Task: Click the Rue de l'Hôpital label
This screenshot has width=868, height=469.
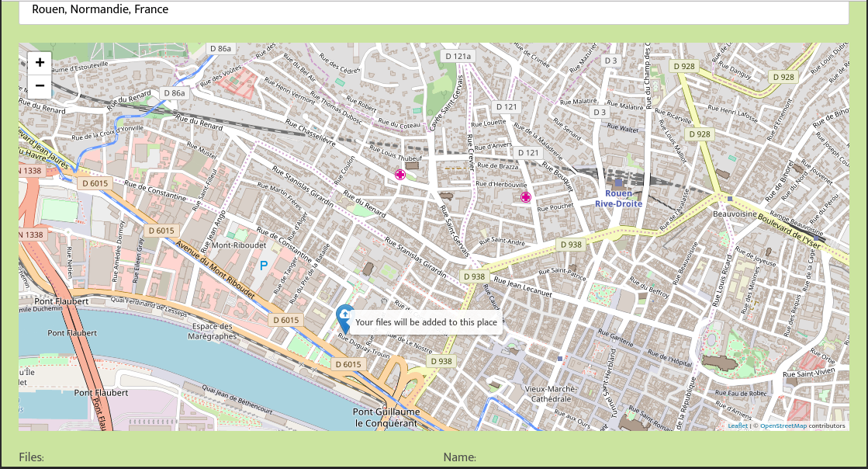Action: 670,359
